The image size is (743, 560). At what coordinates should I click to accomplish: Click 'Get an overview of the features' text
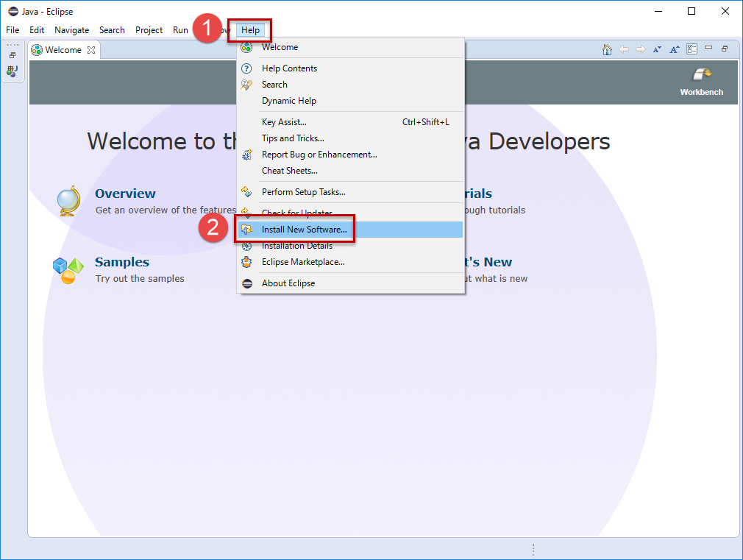(x=166, y=210)
